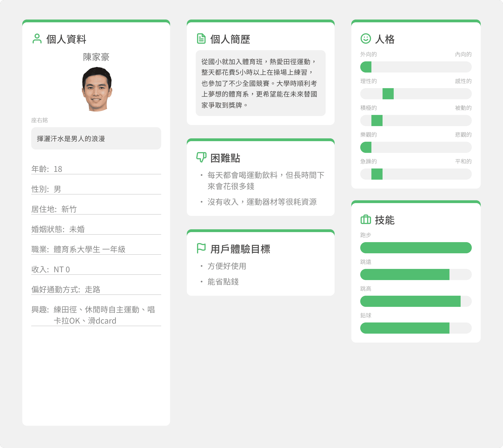This screenshot has height=448, width=503.
Task: Click the 樂觀的 label
Action: (368, 134)
